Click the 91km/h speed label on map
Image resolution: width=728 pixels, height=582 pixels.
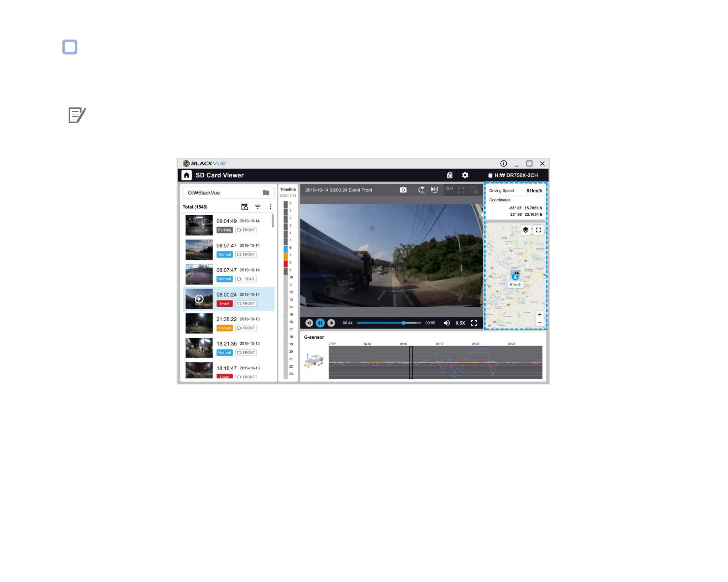[x=515, y=285]
